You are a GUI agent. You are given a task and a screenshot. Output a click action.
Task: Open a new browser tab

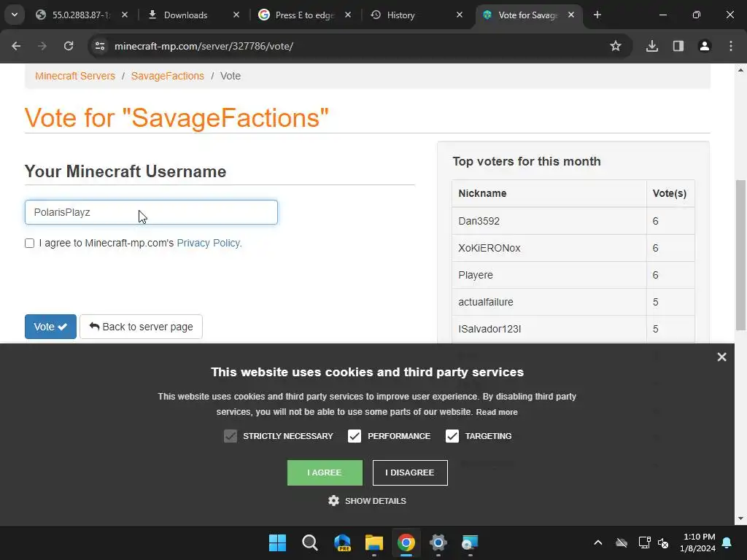597,15
